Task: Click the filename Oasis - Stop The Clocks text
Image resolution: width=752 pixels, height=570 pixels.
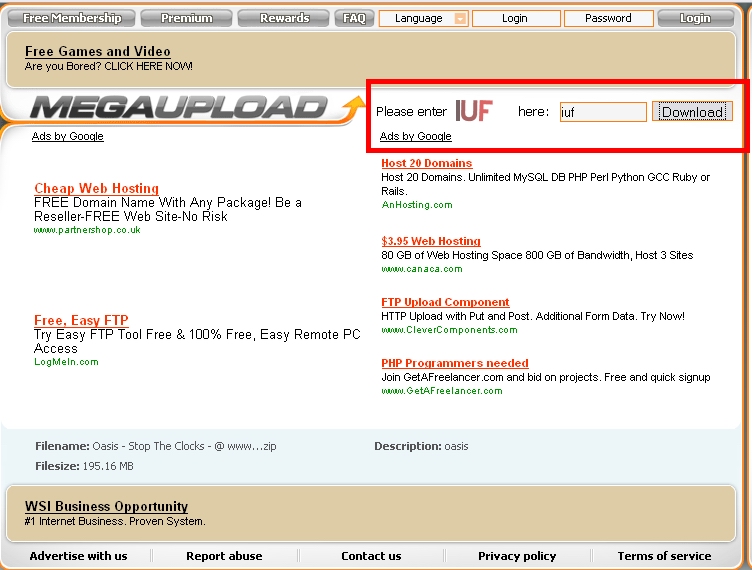Action: [x=184, y=446]
